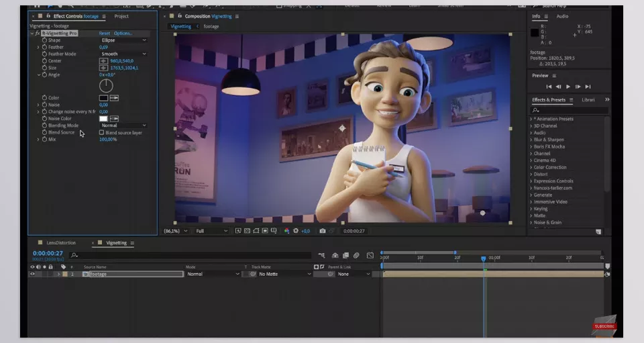Reset the exposure in the viewer
The image size is (644, 343).
296,231
